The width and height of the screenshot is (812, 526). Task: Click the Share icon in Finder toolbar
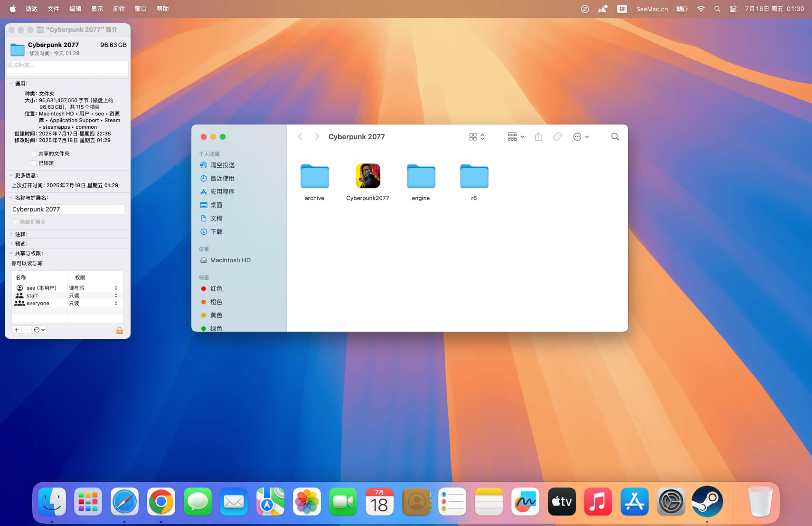(x=538, y=137)
